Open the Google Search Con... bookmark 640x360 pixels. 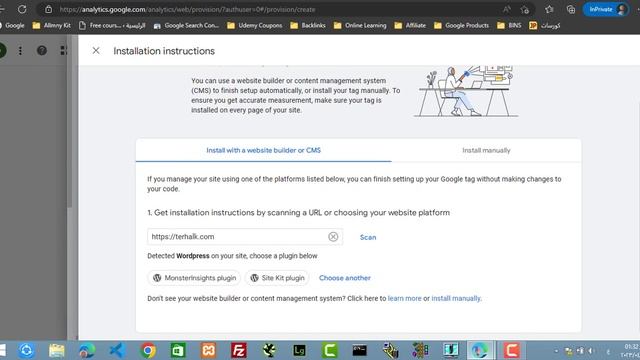tap(186, 25)
